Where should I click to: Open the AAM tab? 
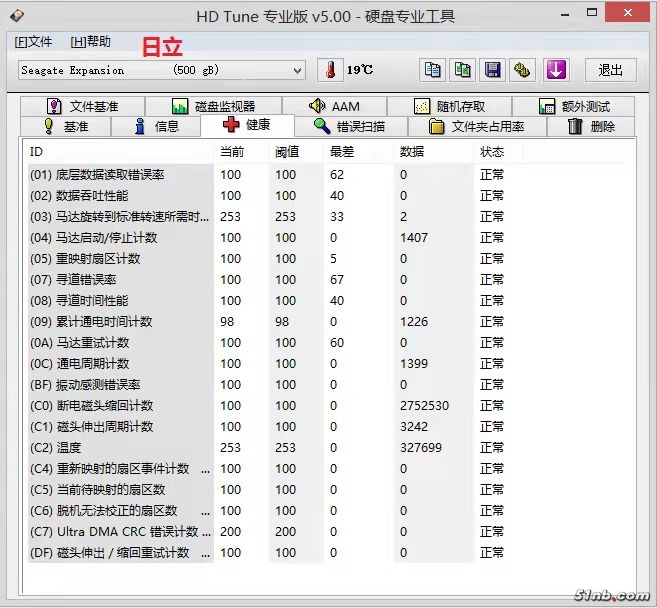click(334, 106)
